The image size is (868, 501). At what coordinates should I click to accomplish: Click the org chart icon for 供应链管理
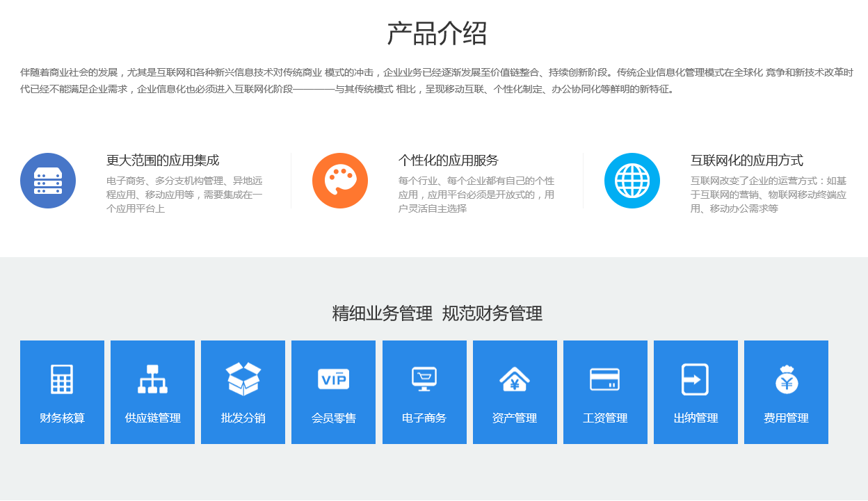click(152, 379)
